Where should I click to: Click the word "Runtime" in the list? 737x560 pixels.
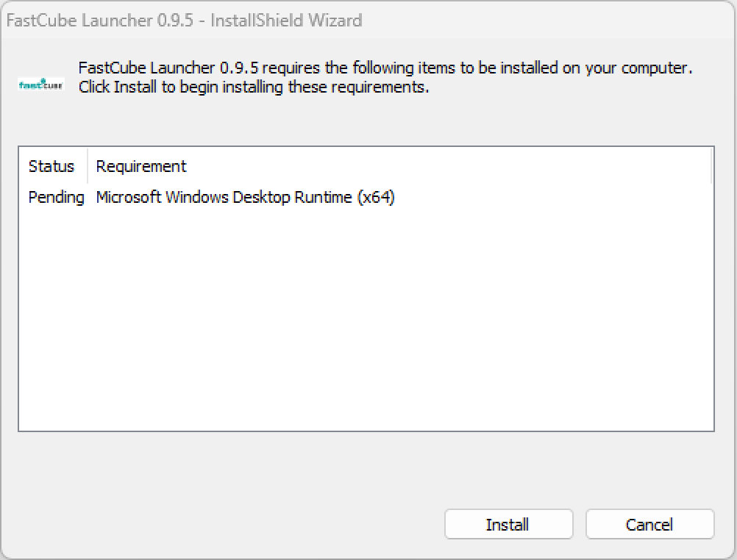click(323, 197)
